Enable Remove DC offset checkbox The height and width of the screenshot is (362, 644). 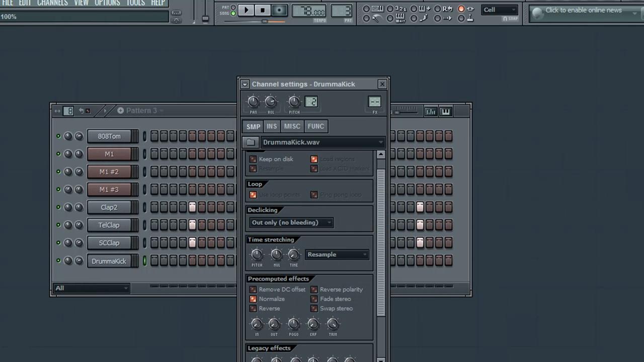coord(253,290)
